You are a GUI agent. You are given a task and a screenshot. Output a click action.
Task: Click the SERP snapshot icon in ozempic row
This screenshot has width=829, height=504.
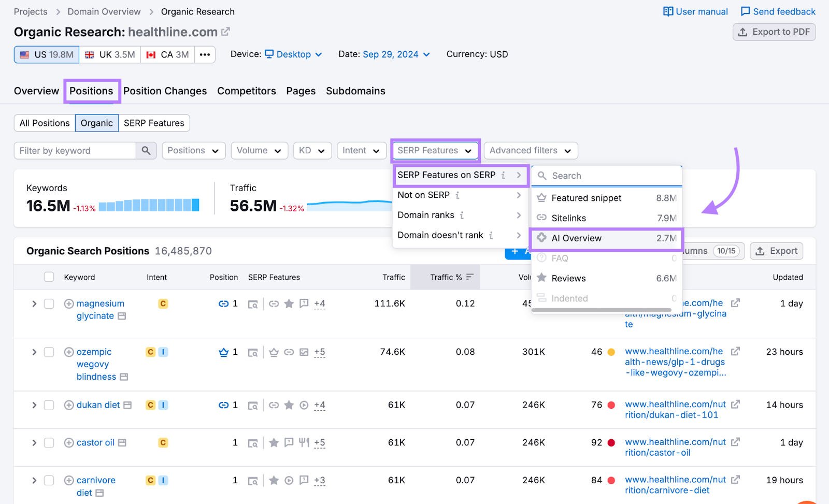(253, 353)
